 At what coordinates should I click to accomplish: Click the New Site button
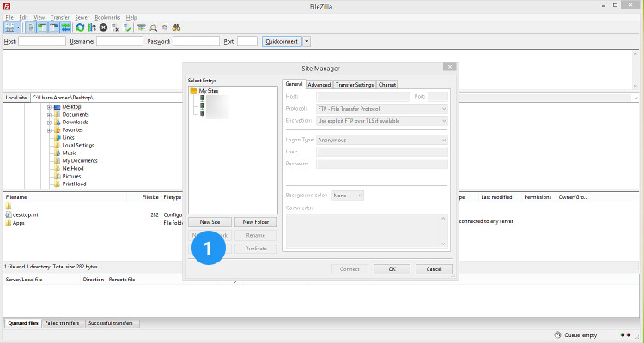click(210, 222)
